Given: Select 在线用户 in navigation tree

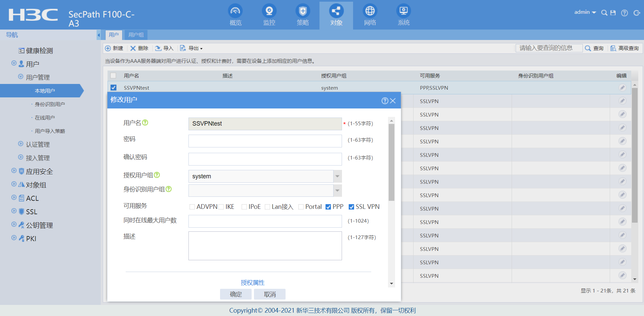Looking at the screenshot, I should [45, 118].
